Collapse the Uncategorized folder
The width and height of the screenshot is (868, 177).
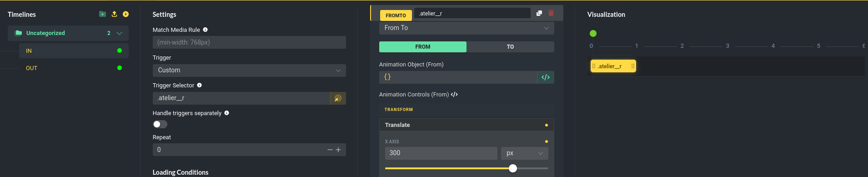point(119,33)
